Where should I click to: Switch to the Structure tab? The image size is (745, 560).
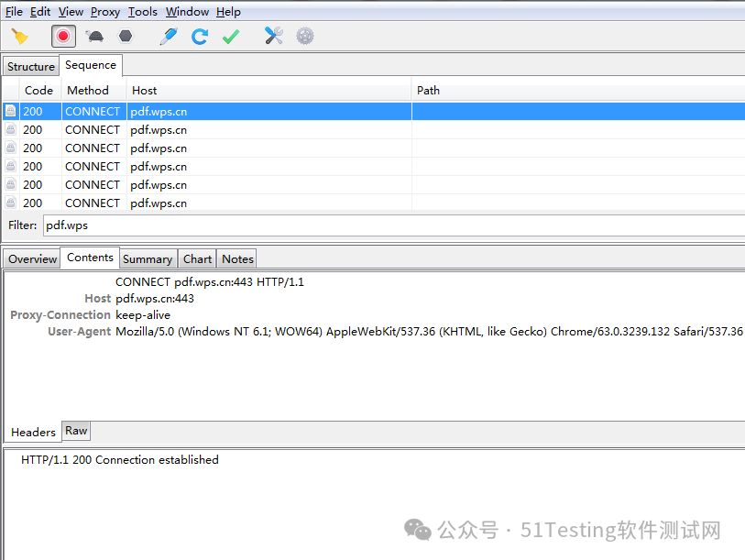[31, 67]
